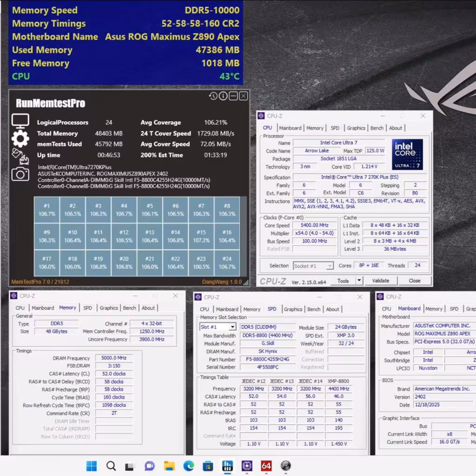476x476 pixels.
Task: Launch Microsoft Edge from taskbar
Action: click(189, 466)
